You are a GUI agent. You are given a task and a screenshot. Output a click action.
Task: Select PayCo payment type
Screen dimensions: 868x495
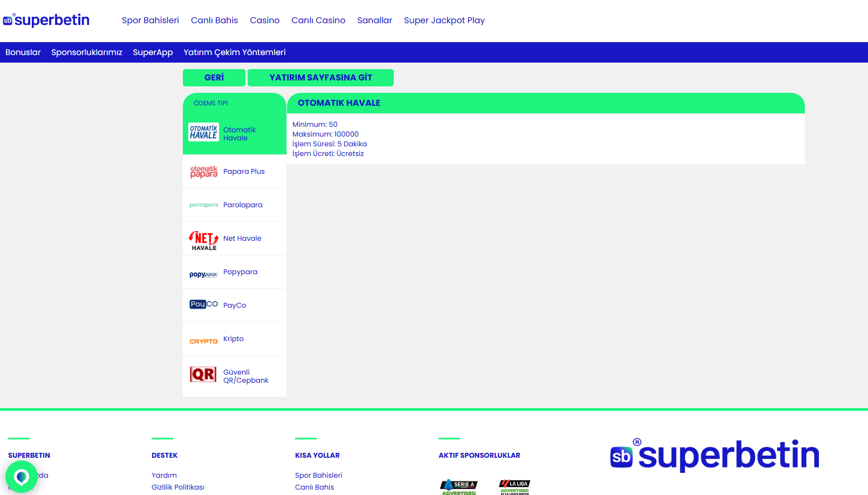click(235, 306)
